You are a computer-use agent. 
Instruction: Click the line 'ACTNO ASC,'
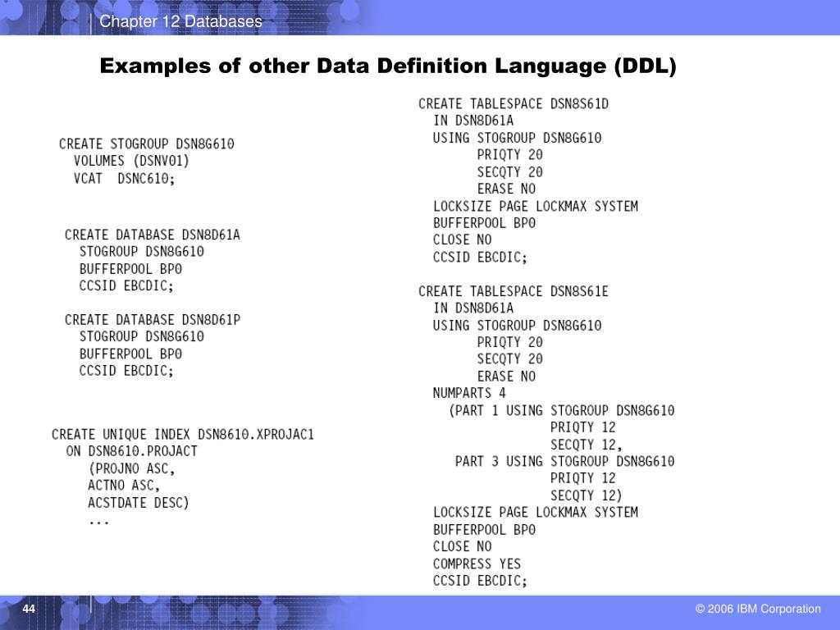(x=124, y=486)
